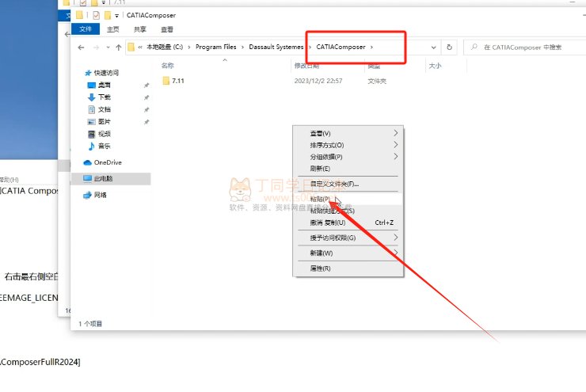Click the search CATIAComposer field
586x392 pixels.
coord(527,48)
